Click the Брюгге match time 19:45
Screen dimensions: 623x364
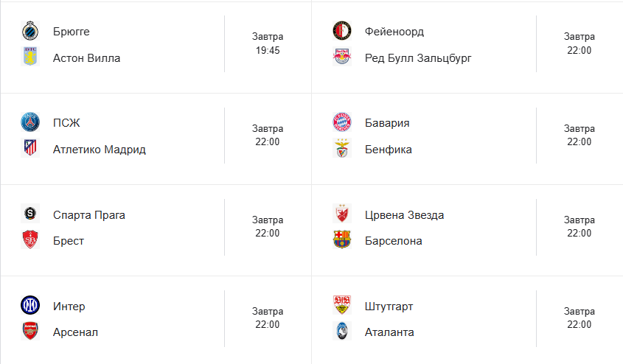(268, 51)
